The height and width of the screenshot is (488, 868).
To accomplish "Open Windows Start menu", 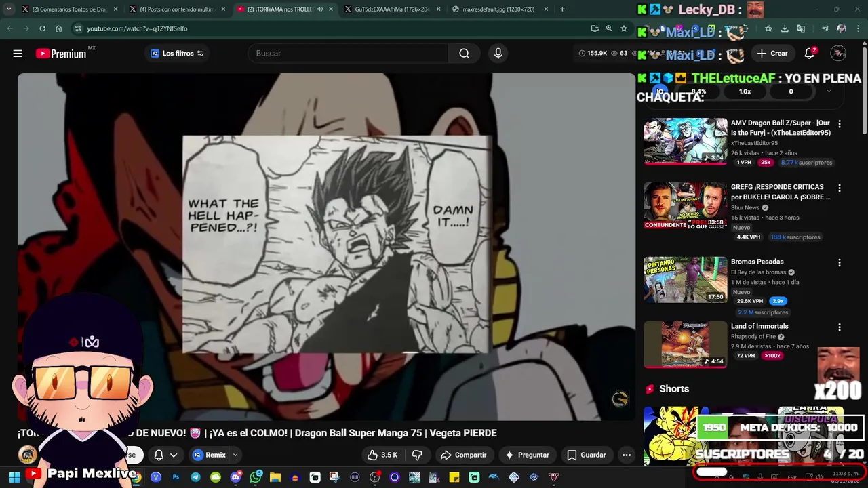I will point(14,477).
